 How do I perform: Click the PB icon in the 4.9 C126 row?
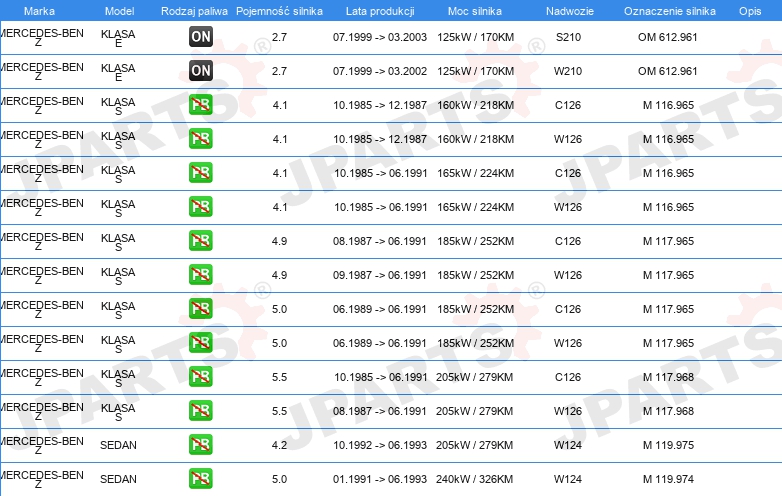200,241
